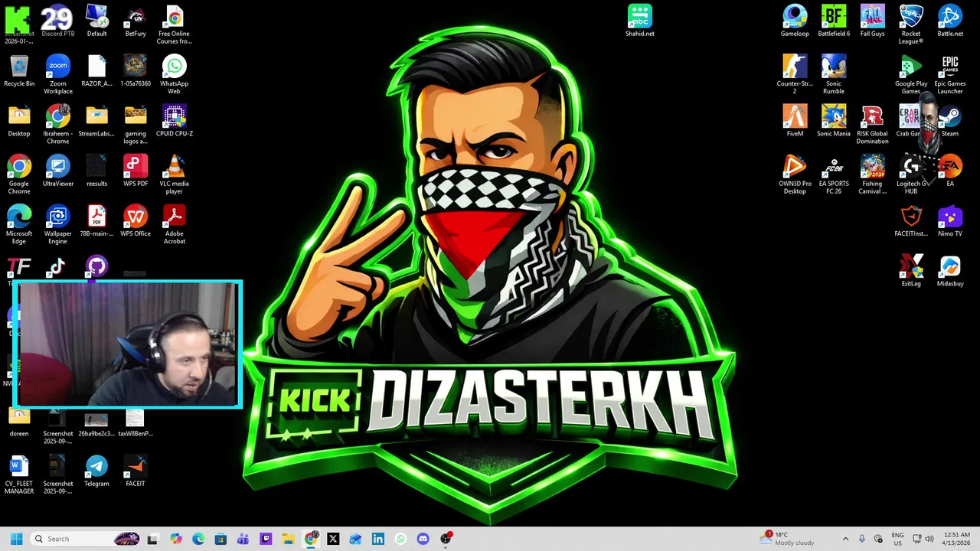980x551 pixels.
Task: Open the weather widget showing 18°C
Action: [789, 539]
